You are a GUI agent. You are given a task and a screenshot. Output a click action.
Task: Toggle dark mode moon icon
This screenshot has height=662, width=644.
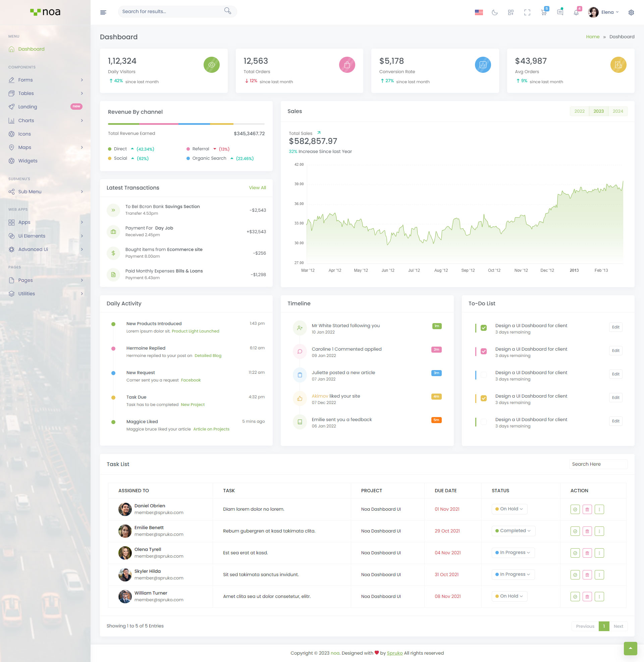point(494,12)
